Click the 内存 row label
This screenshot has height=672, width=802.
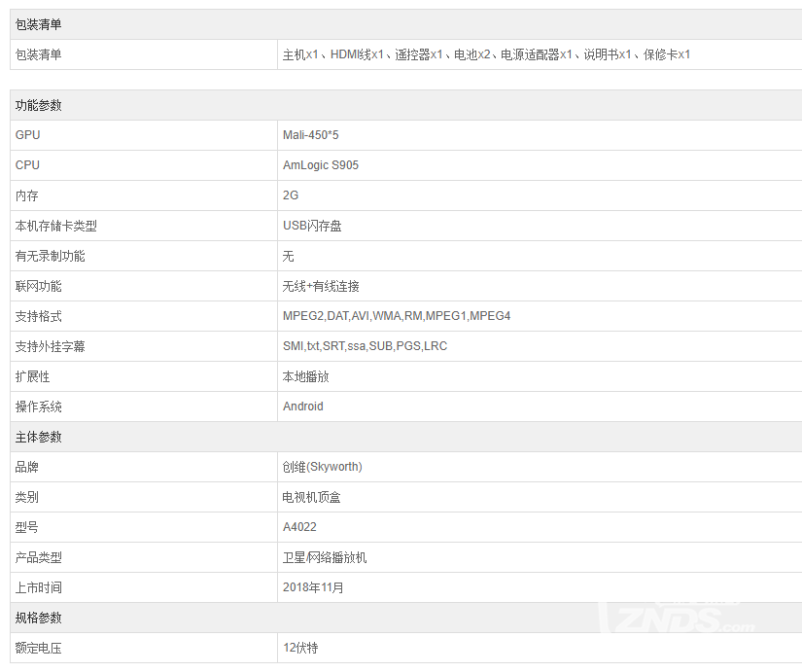pos(26,195)
